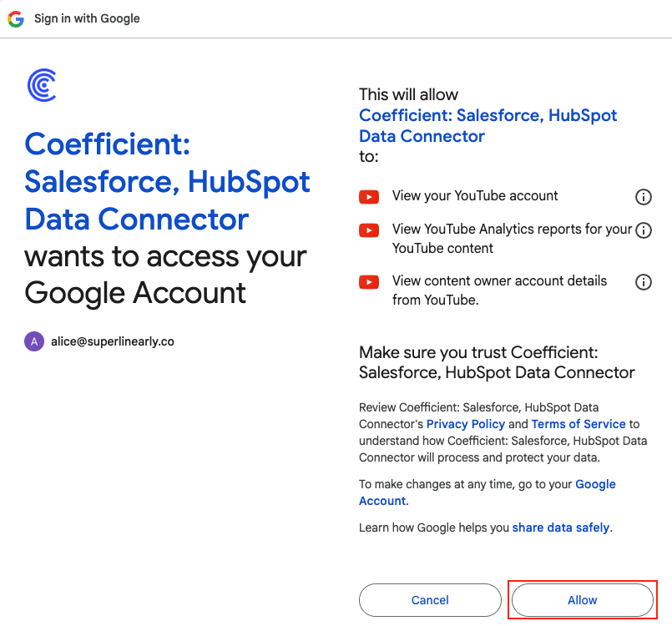
Task: Click YouTube icon beside content owner account details
Action: (369, 282)
